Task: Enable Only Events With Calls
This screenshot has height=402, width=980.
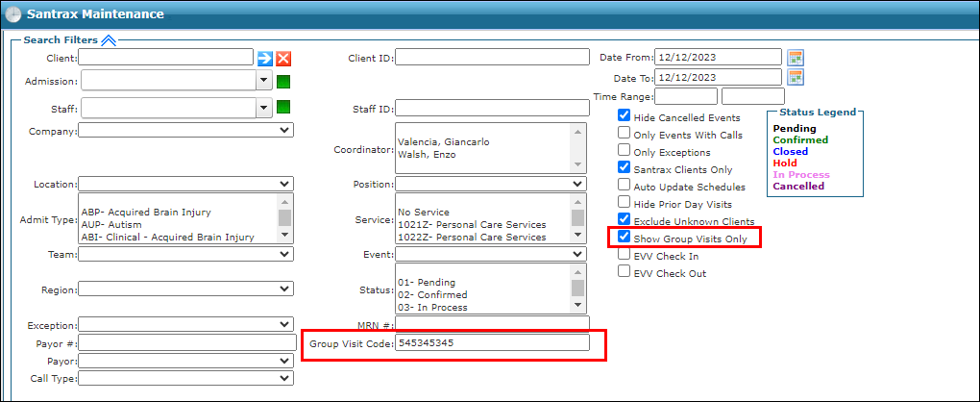Action: (625, 134)
